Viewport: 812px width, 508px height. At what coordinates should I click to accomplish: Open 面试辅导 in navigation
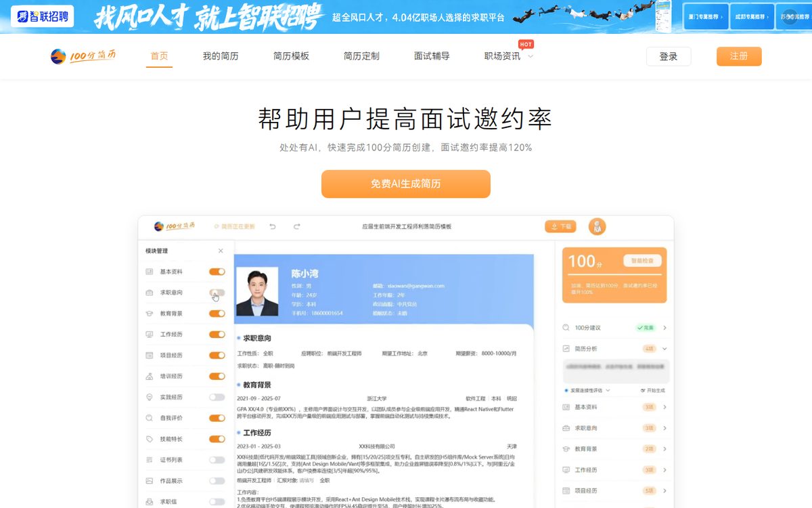tap(432, 56)
